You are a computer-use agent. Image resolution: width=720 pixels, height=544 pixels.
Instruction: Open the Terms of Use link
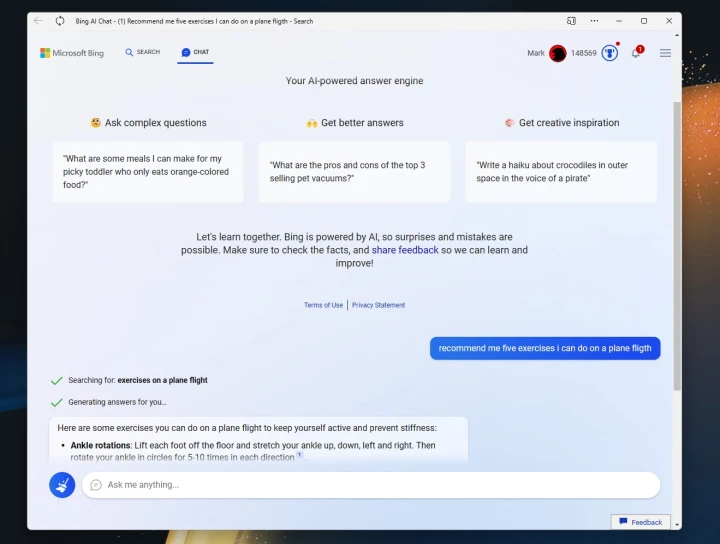(323, 305)
